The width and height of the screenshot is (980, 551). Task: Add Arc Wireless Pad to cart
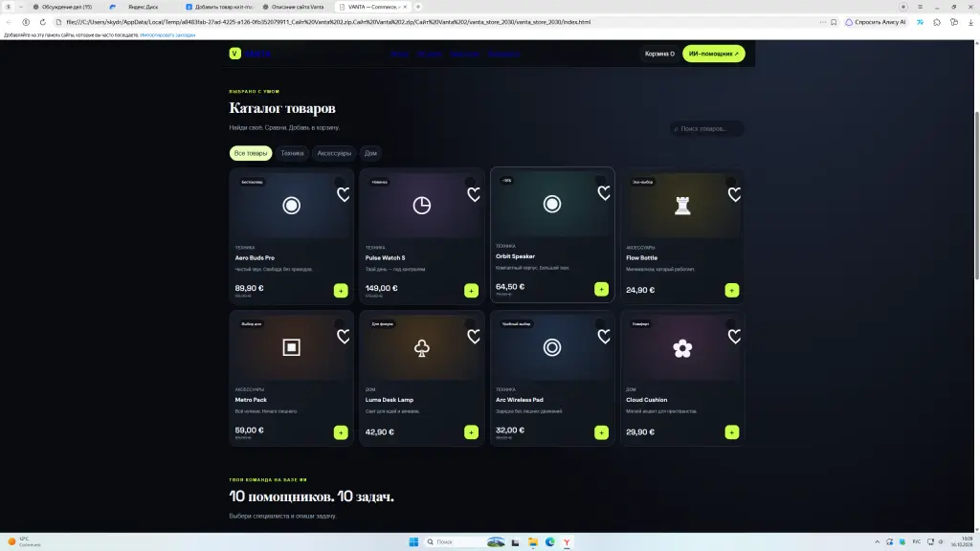[x=601, y=432]
